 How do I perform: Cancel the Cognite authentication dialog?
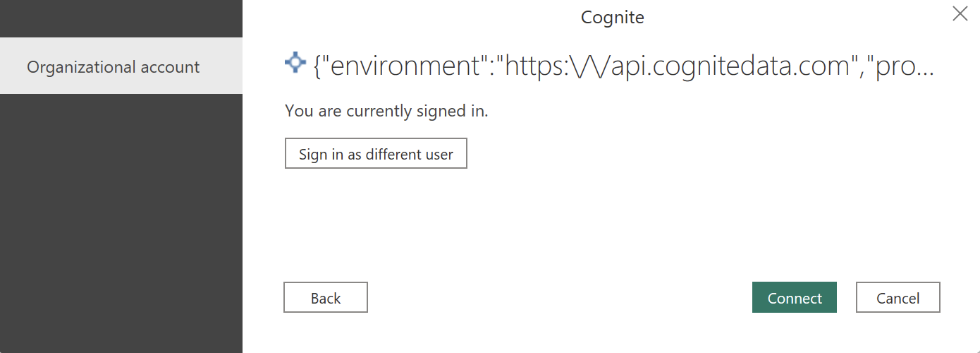pyautogui.click(x=898, y=298)
